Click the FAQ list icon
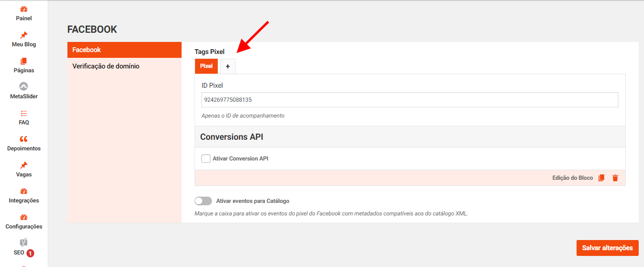 (x=24, y=113)
